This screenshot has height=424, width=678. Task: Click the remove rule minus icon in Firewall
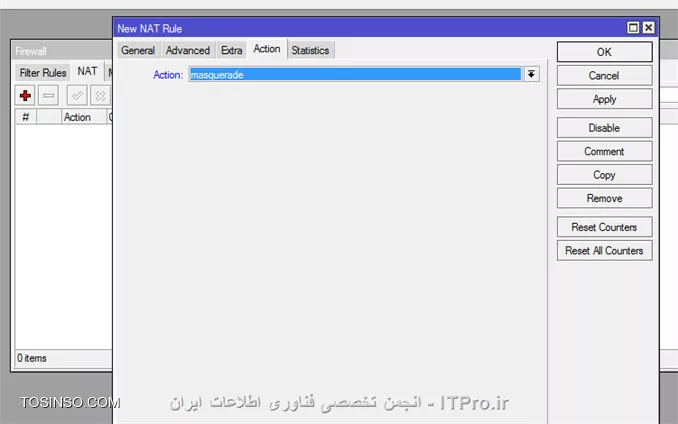pos(48,95)
